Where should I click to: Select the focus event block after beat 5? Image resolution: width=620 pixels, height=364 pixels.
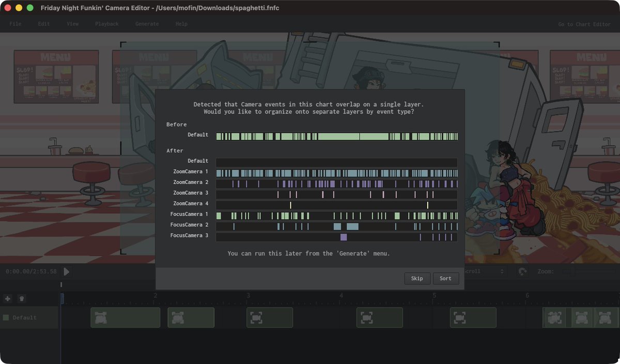(x=473, y=318)
